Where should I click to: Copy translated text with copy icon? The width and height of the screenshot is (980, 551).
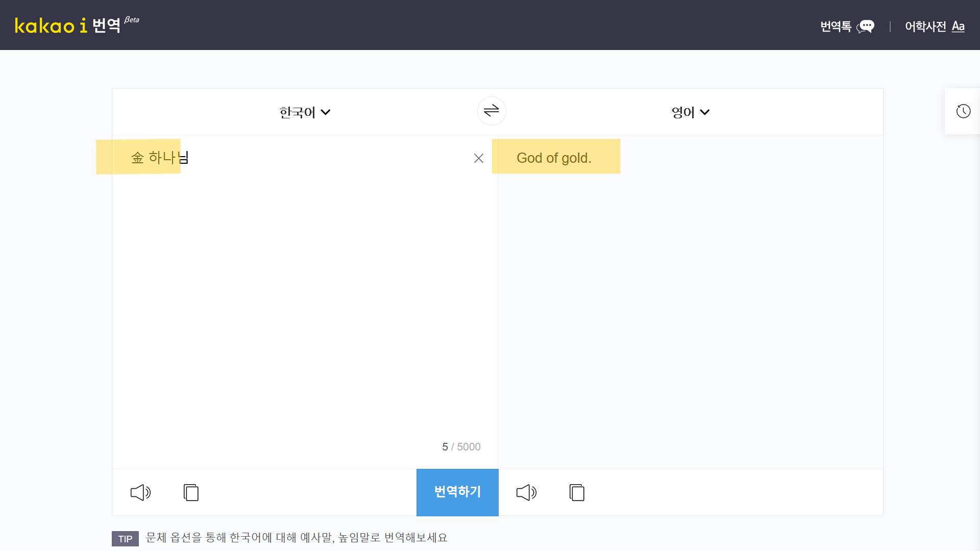577,492
